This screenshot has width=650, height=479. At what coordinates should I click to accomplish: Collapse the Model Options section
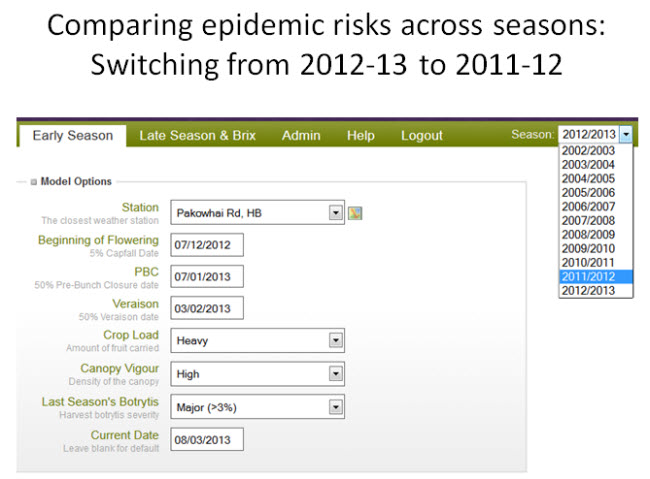(x=33, y=181)
